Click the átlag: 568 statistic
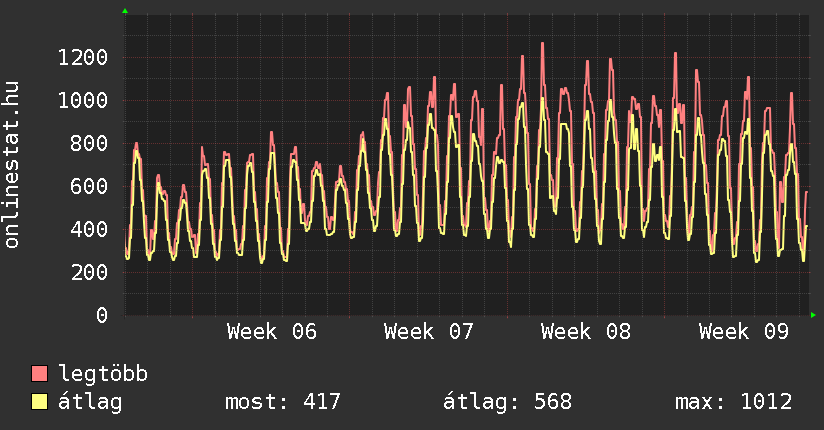 (x=507, y=403)
